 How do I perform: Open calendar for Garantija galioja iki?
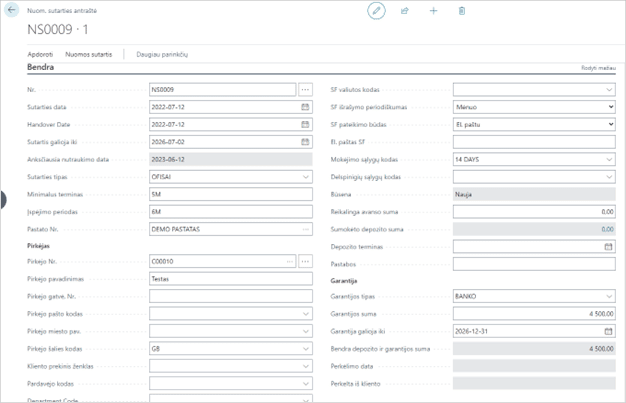(x=609, y=331)
